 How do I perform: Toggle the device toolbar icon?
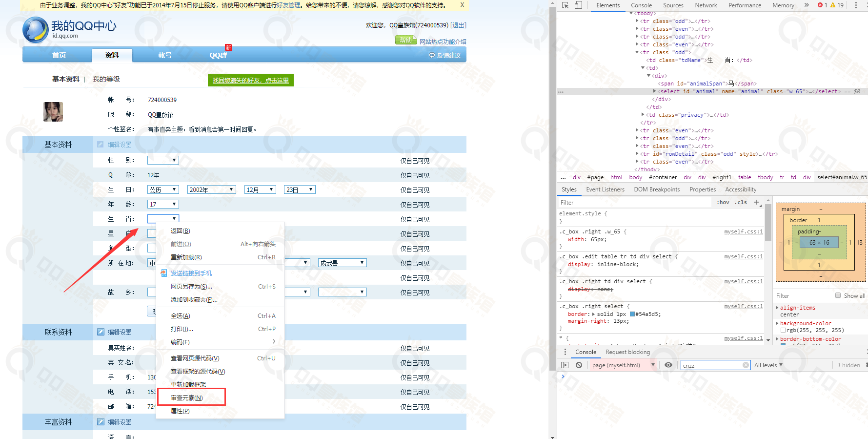(578, 5)
